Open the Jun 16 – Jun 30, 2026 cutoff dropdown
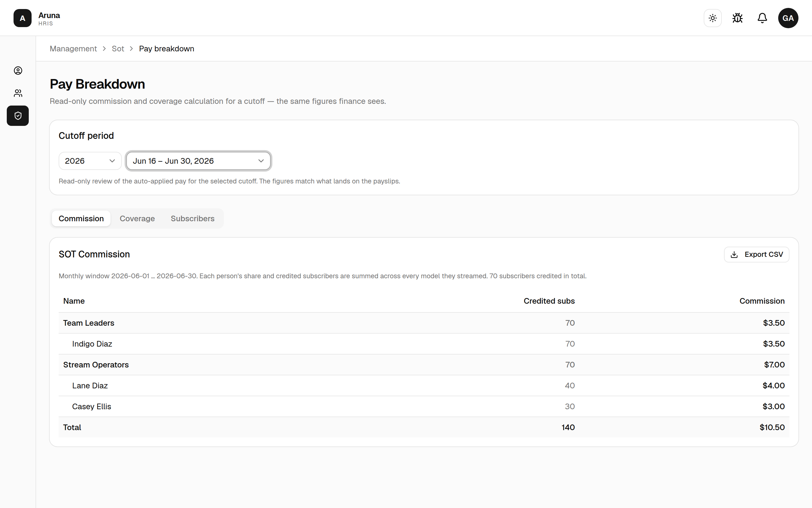This screenshot has width=812, height=508. point(198,161)
